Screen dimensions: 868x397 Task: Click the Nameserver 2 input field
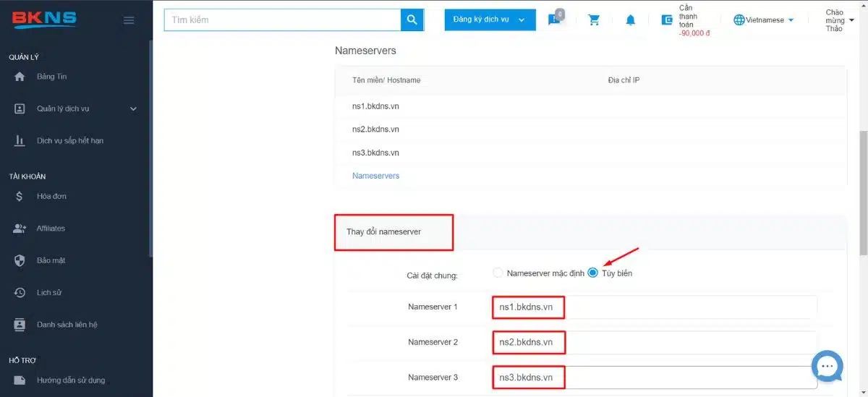pyautogui.click(x=655, y=342)
